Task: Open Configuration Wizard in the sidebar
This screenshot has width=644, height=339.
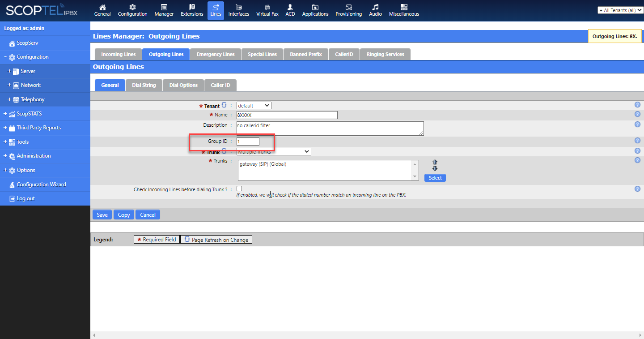Action: 41,185
